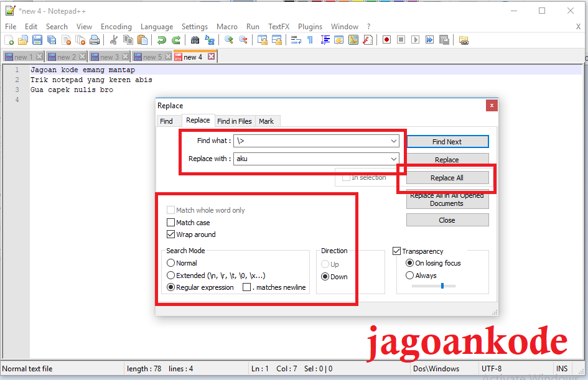This screenshot has width=588, height=380.
Task: Select Regular expression search mode
Action: 170,287
